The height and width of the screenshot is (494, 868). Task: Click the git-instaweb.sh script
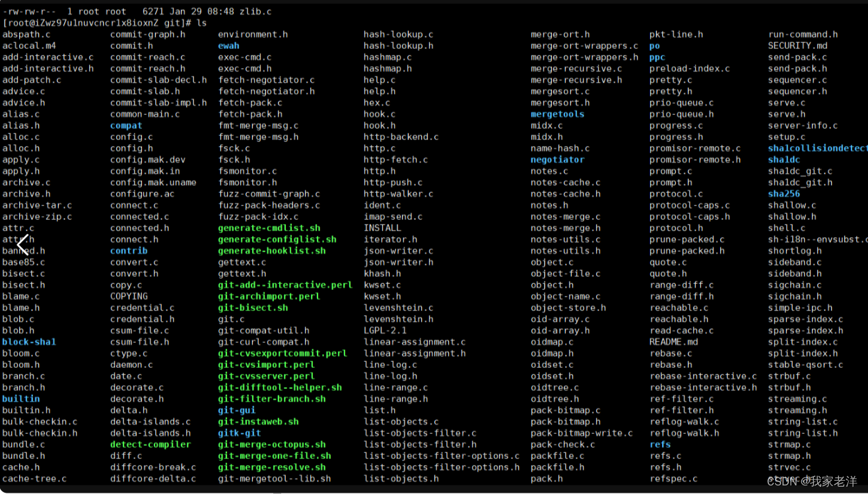coord(259,421)
